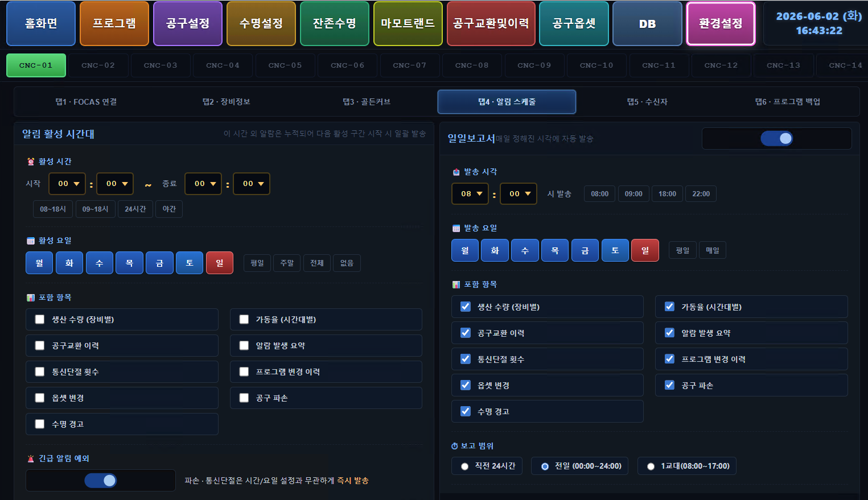Image resolution: width=868 pixels, height=500 pixels.
Task: Apply the 24시간 time preset
Action: 135,209
